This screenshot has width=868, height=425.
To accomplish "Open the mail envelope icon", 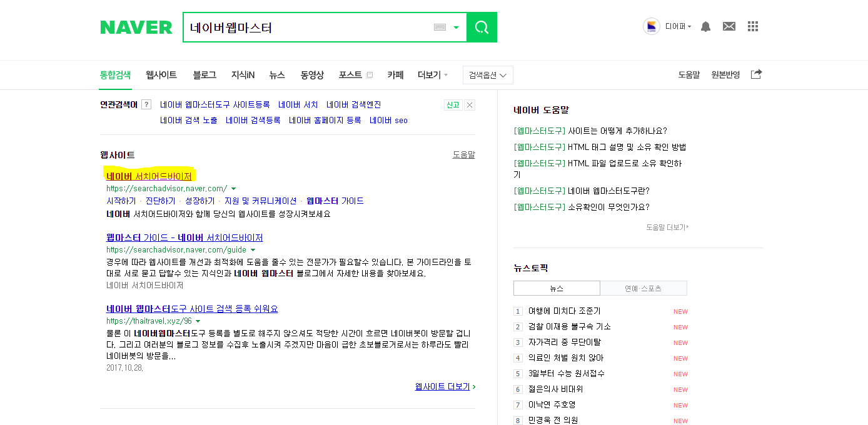I will click(729, 26).
